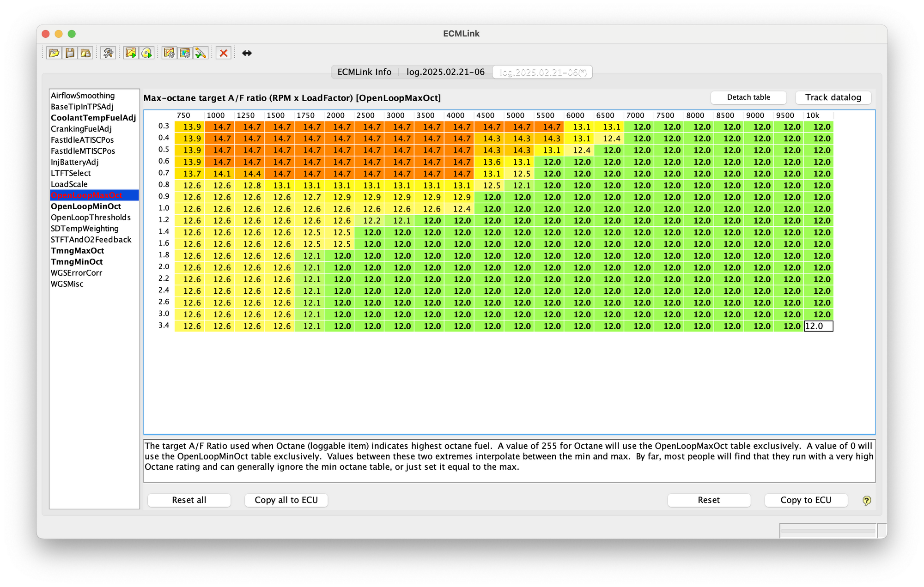Click the Copy all to ECU button

coord(286,500)
